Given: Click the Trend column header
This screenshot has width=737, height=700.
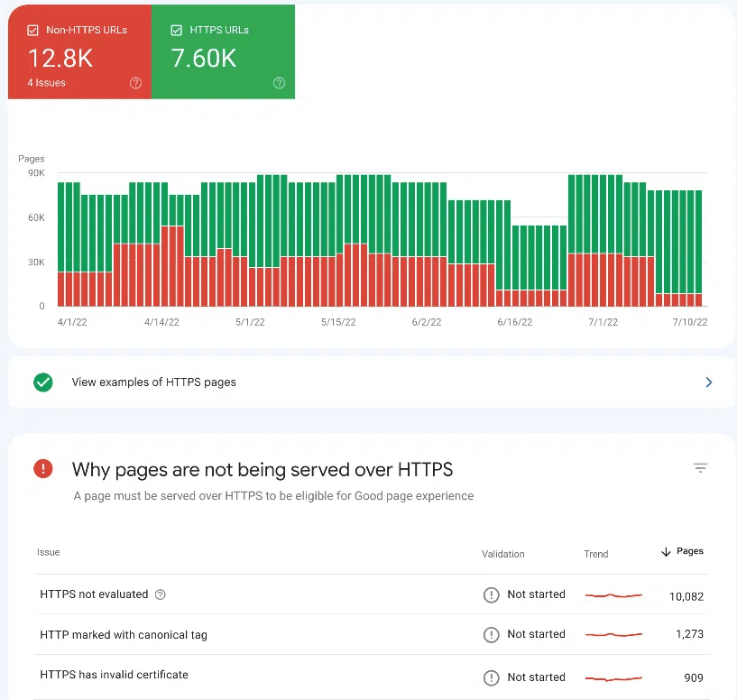Looking at the screenshot, I should [596, 554].
